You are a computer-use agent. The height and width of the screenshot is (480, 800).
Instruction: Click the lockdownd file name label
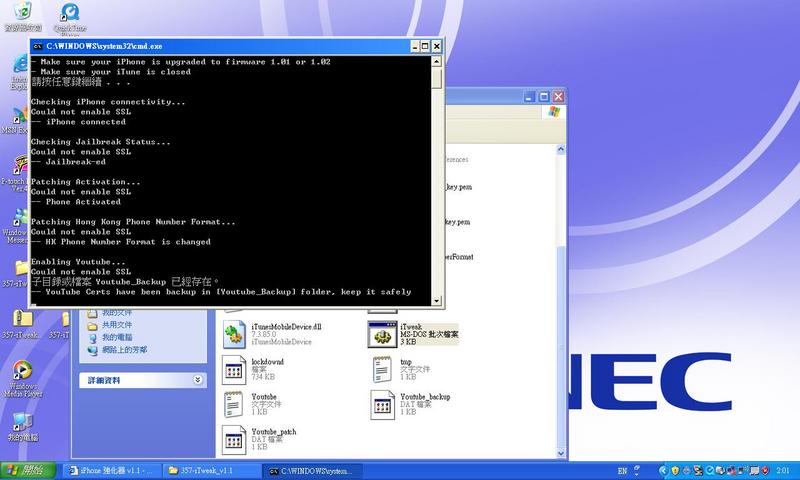pos(267,362)
